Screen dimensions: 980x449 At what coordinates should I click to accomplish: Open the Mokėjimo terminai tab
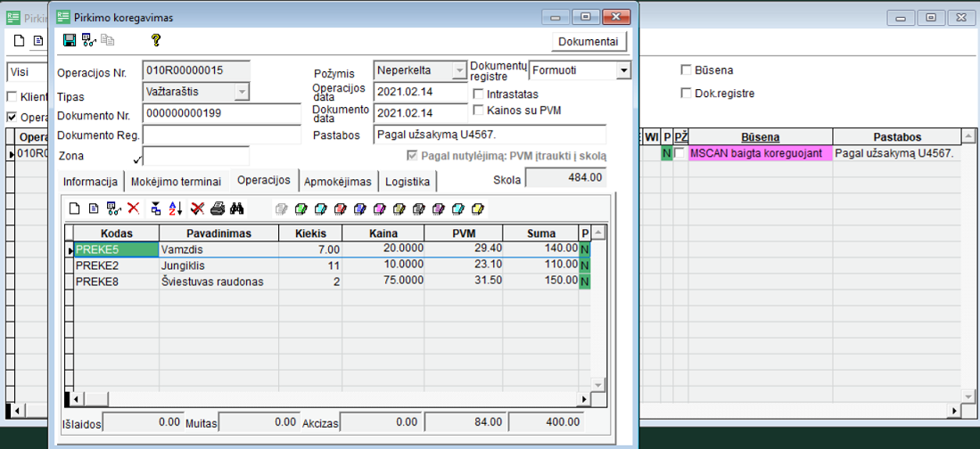[177, 182]
